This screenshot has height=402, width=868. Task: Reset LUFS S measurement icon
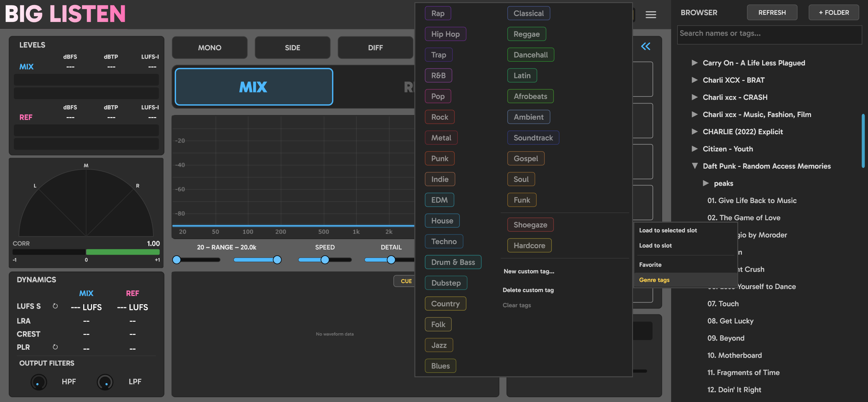55,306
